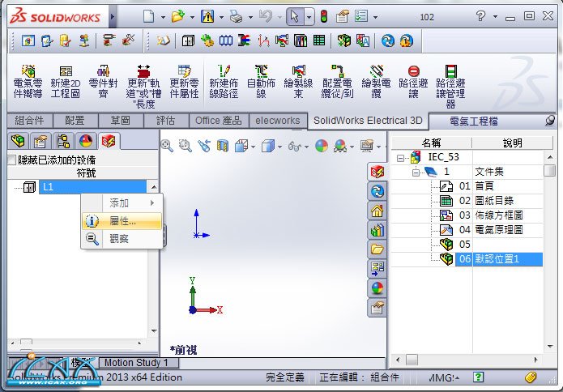Screen dimensions: 563x392
Task: Toggle 隱藏已添加的設備 checkbox
Action: [12, 160]
